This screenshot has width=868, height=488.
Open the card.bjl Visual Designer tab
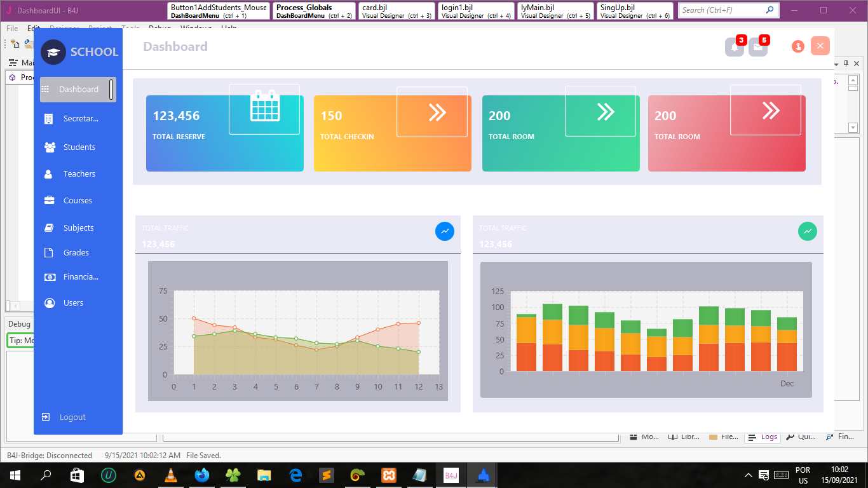click(397, 11)
